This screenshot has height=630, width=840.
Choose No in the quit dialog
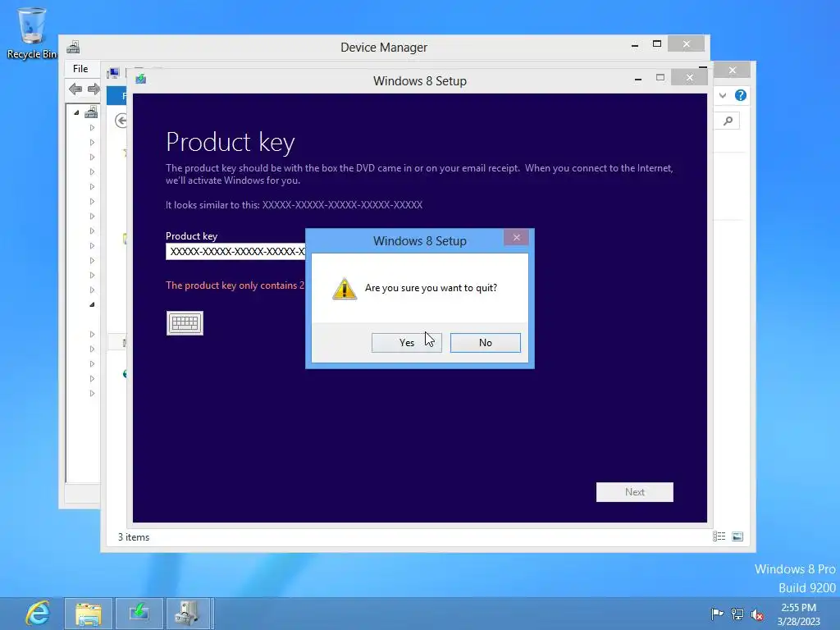click(486, 343)
